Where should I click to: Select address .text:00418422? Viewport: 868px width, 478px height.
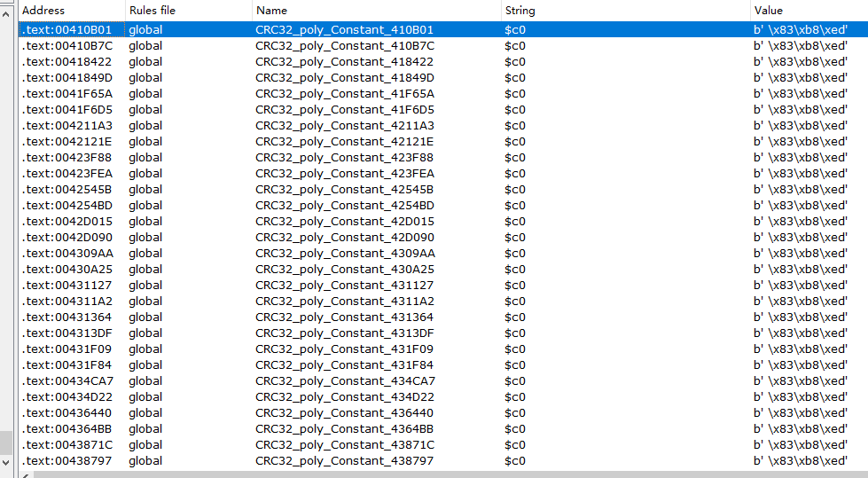click(x=67, y=62)
